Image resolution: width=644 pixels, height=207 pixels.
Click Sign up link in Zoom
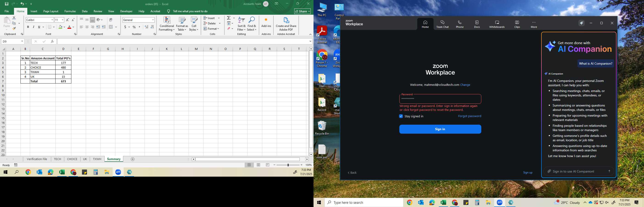(528, 172)
